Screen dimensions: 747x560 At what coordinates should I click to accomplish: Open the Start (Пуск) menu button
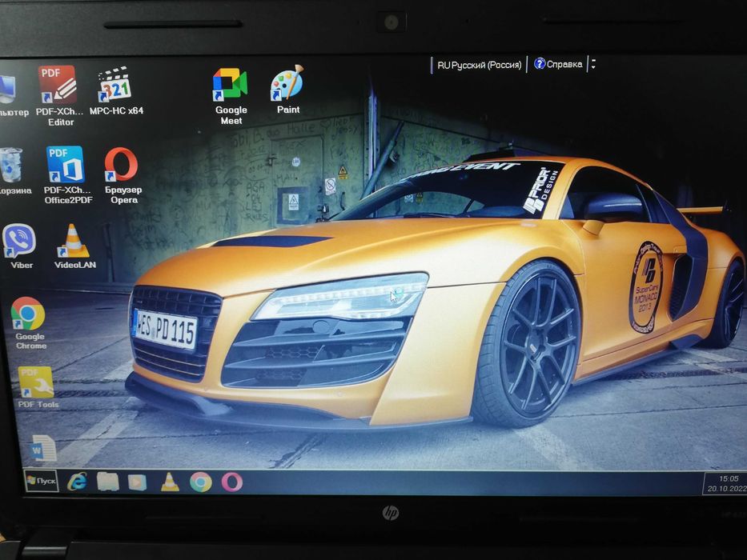click(41, 481)
